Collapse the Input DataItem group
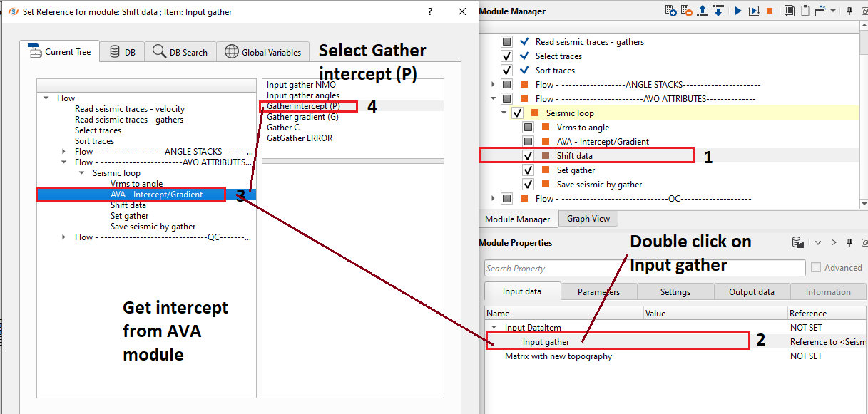868x414 pixels. [494, 328]
